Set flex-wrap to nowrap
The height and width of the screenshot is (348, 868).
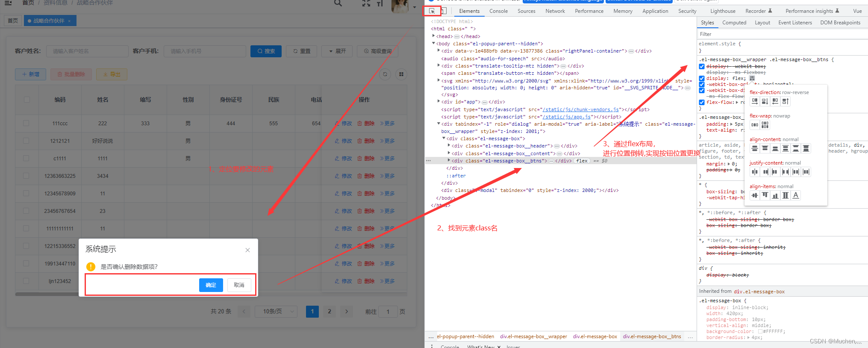pos(755,125)
